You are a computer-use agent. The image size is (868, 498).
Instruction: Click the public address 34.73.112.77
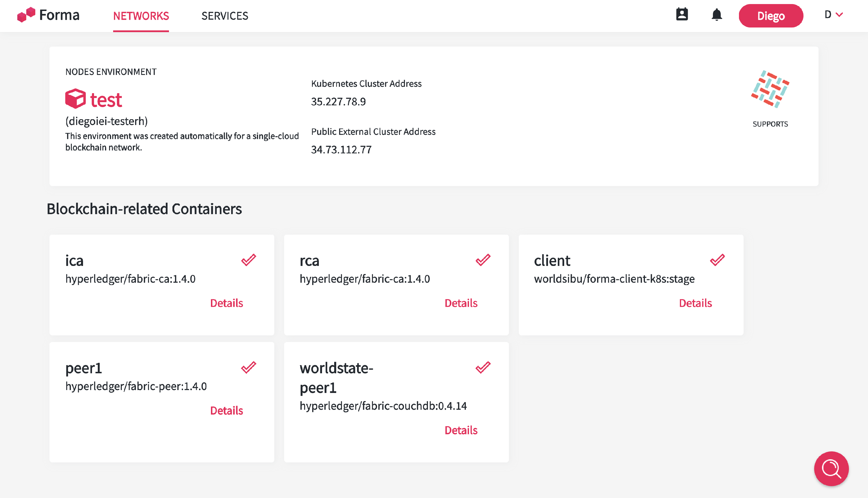point(341,150)
